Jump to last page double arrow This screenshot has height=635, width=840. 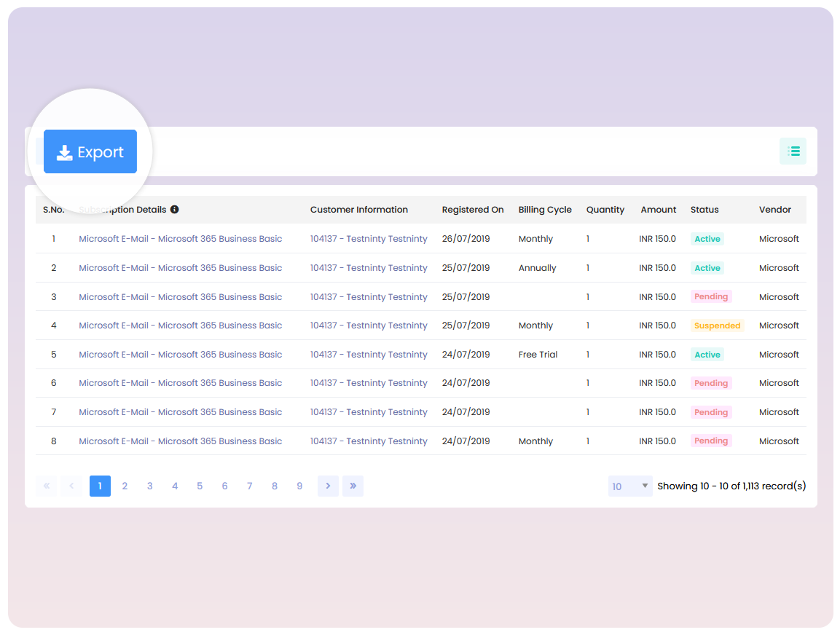tap(353, 486)
